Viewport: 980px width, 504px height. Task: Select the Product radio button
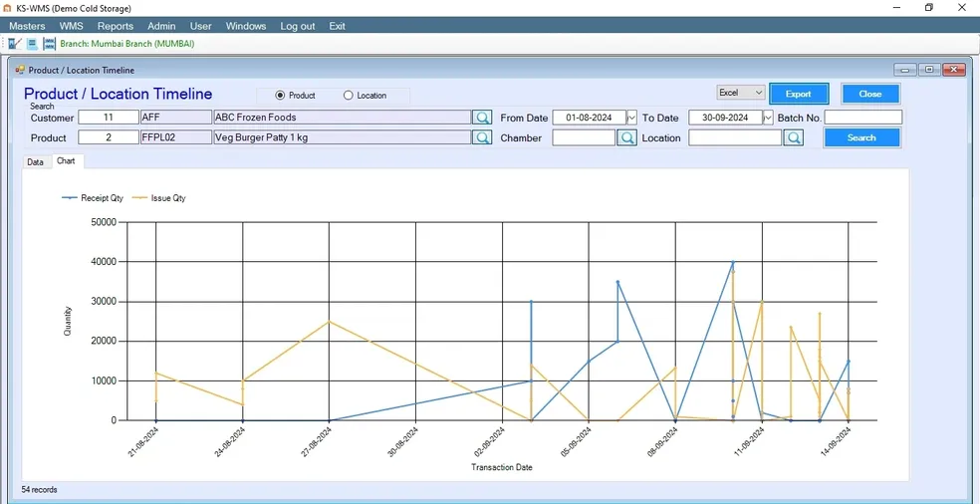280,96
